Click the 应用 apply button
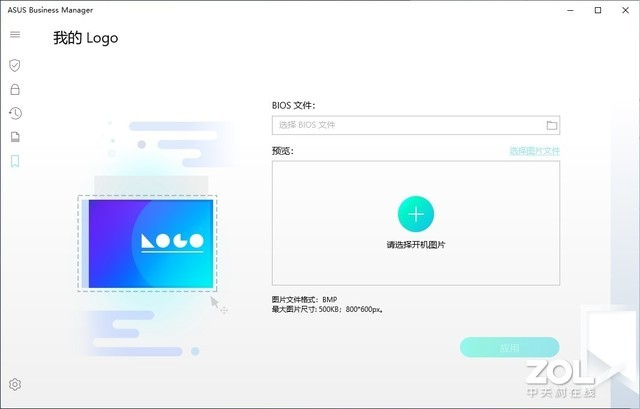The image size is (640, 409). [509, 348]
